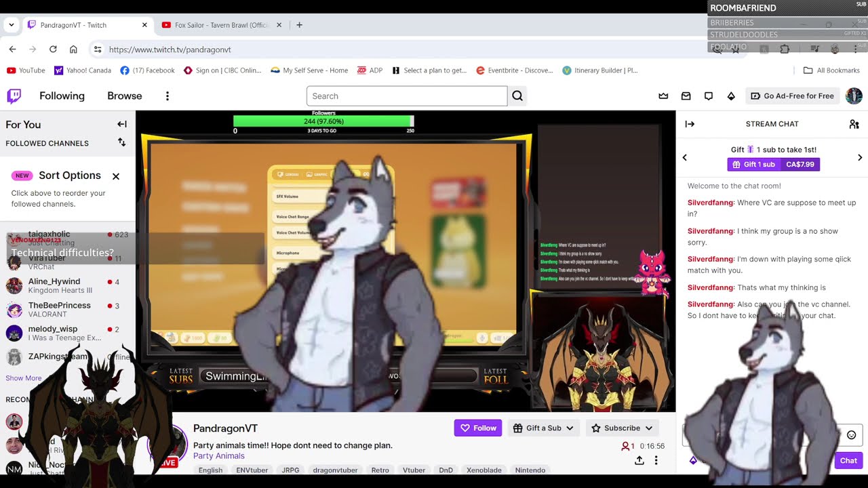Image resolution: width=868 pixels, height=488 pixels.
Task: Follow the PandragonVT channel
Action: pos(478,428)
